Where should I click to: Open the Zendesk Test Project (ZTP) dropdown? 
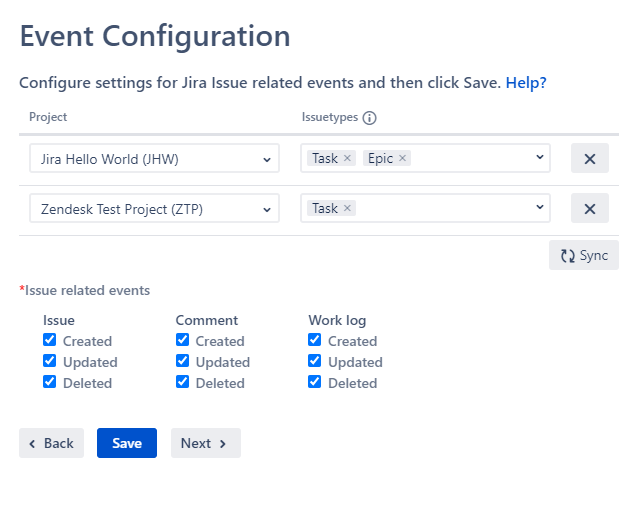click(x=154, y=208)
